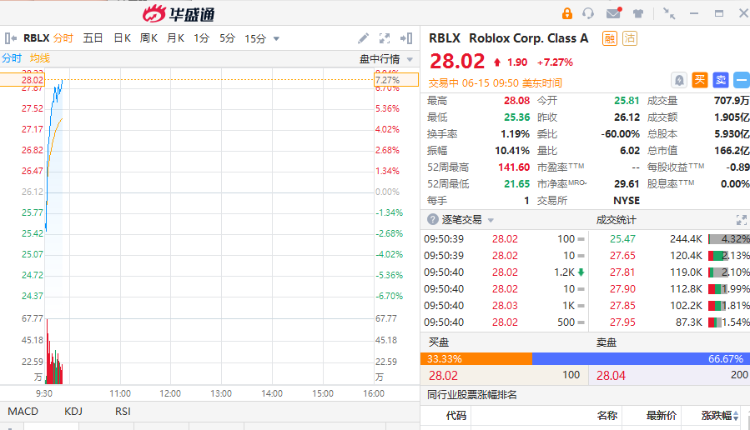750x430 pixels.
Task: Click the large 28.02 last price
Action: tap(457, 61)
